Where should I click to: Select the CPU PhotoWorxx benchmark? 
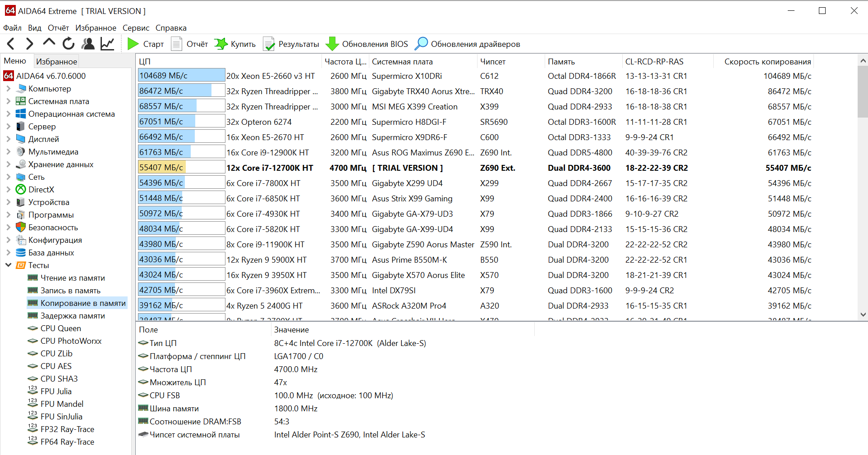[71, 341]
